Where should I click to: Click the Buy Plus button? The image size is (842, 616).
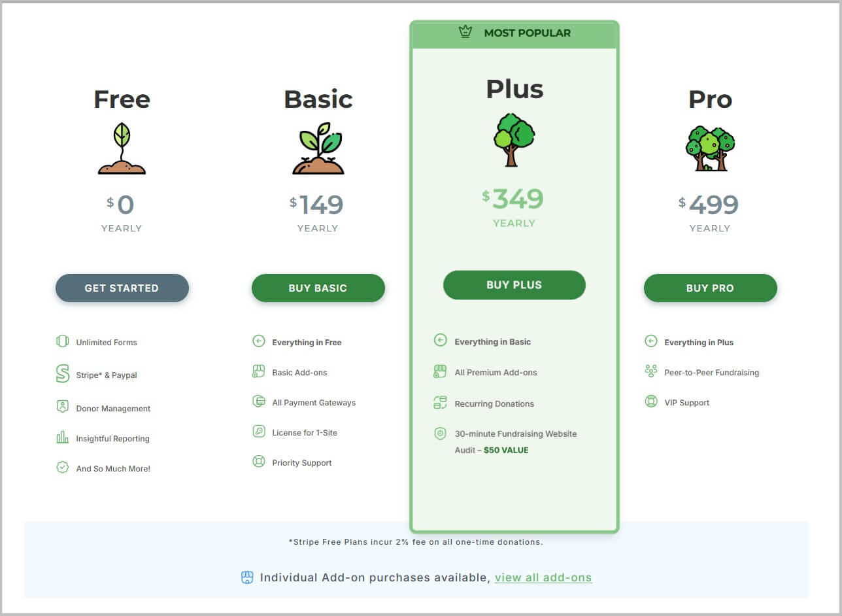coord(514,284)
